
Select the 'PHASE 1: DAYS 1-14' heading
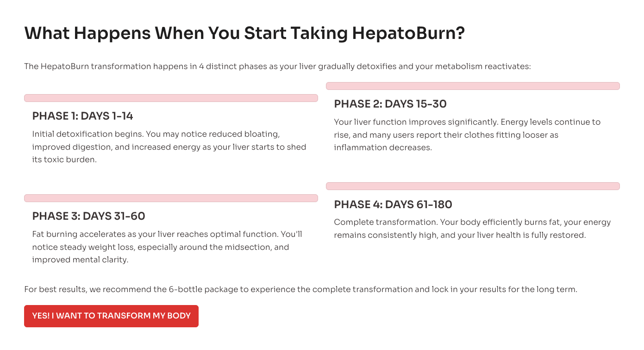point(82,116)
